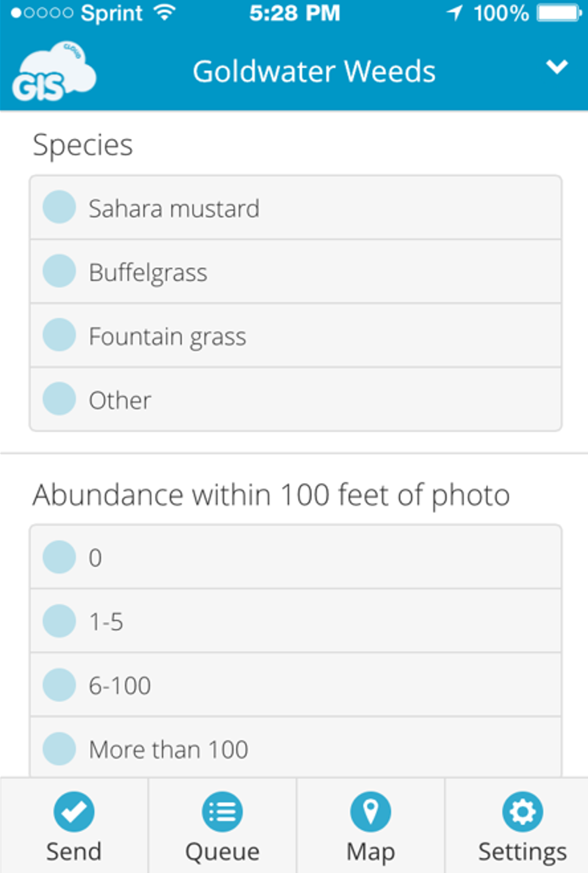This screenshot has width=588, height=873.
Task: Choose More than 100 abundance
Action: click(x=59, y=749)
